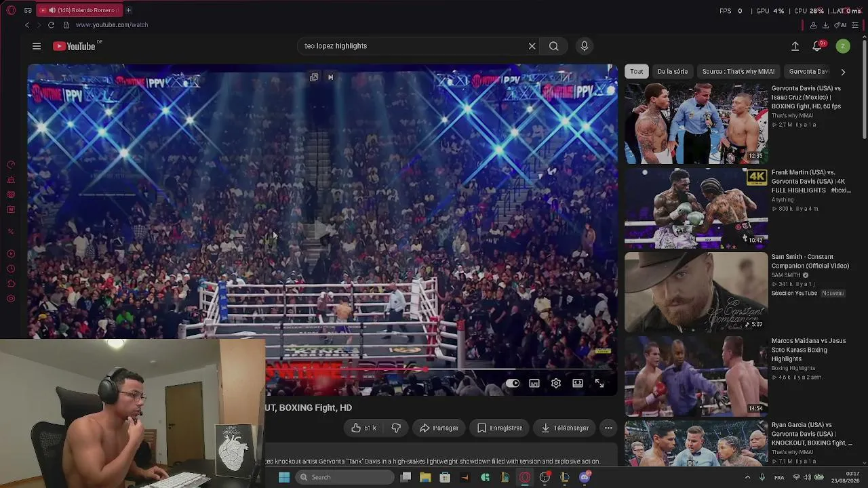Like the video with 51 k likes
The height and width of the screenshot is (488, 868).
tap(363, 428)
